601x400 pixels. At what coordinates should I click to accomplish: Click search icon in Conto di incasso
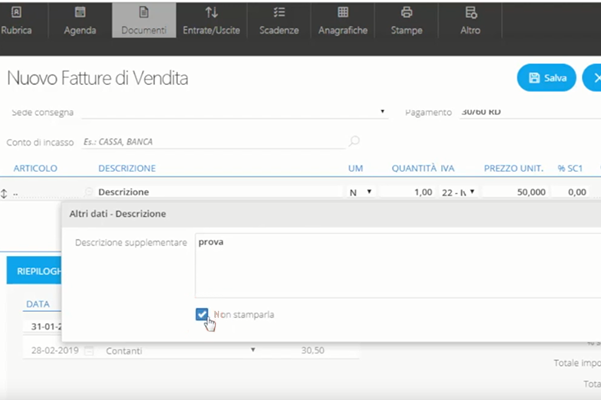(x=354, y=141)
